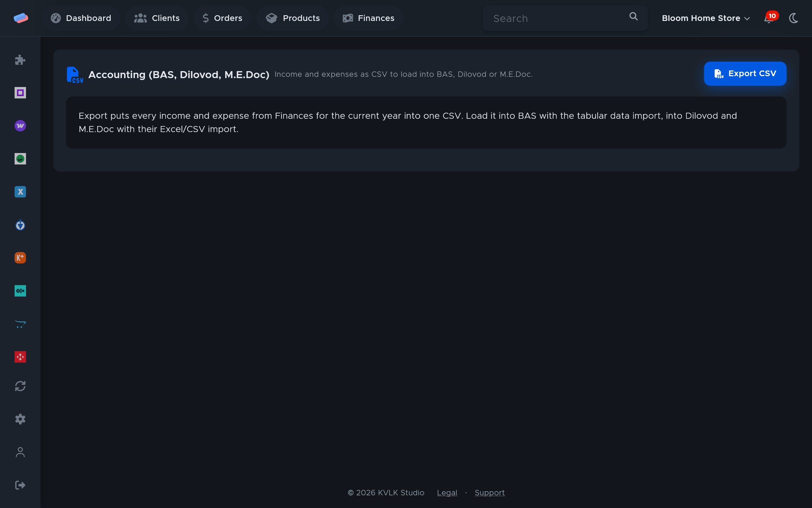Go to the Dashboard menu item
This screenshot has width=812, height=508.
pyautogui.click(x=81, y=18)
